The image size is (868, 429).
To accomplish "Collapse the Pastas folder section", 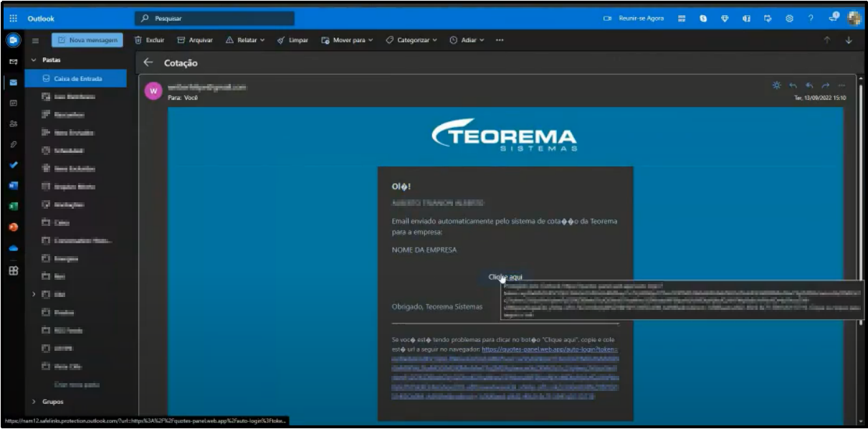I will tap(34, 61).
